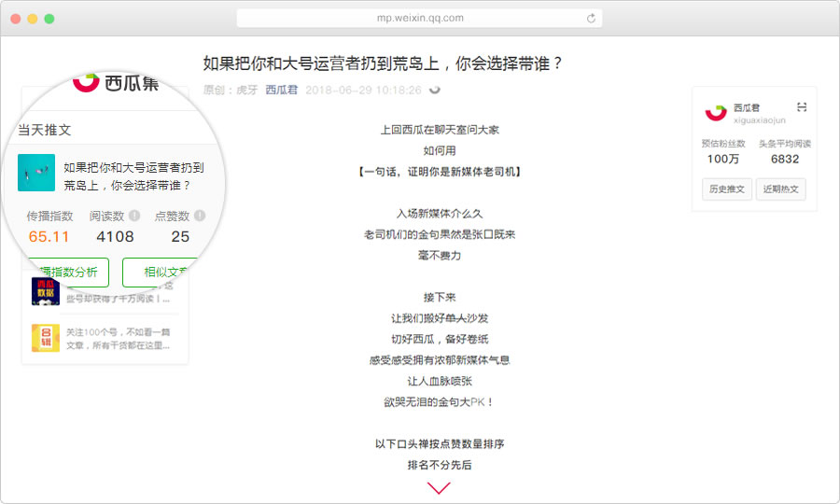This screenshot has width=840, height=504.
Task: Click the xiguaxiaojun account ID text
Action: (760, 120)
